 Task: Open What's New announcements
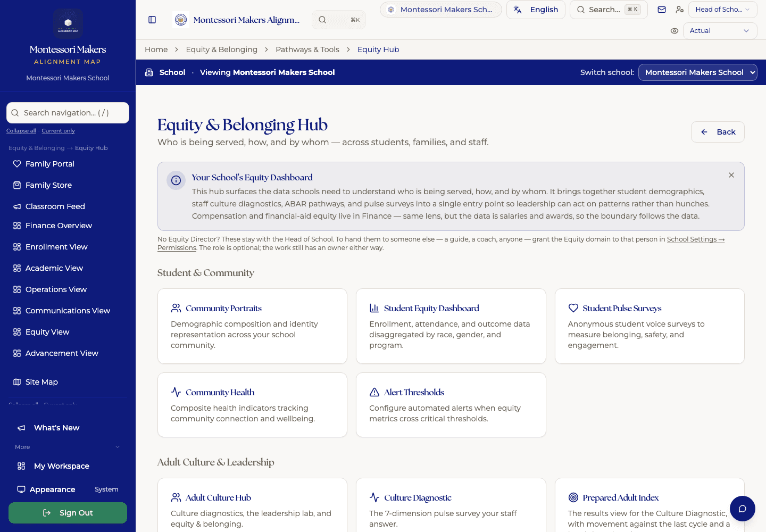click(x=68, y=428)
